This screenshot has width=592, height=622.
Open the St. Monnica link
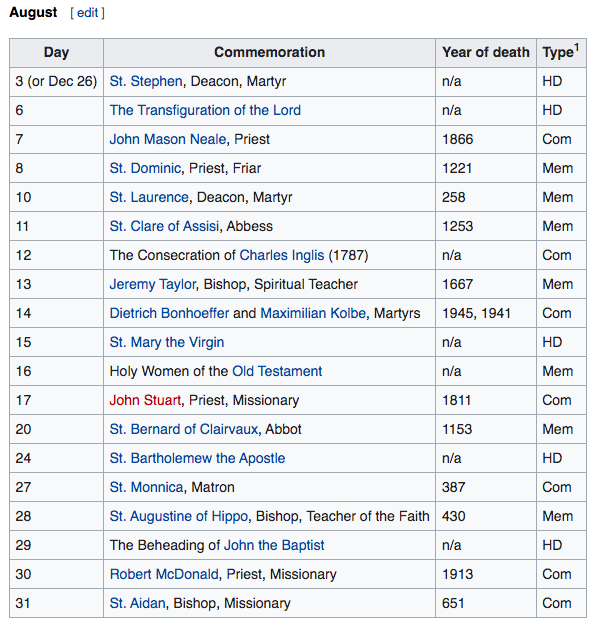pyautogui.click(x=146, y=487)
